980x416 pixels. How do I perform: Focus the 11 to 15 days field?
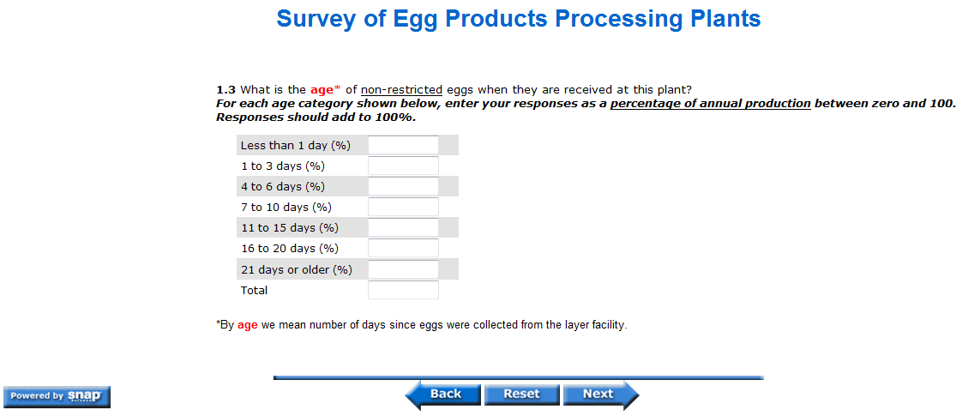pos(403,227)
